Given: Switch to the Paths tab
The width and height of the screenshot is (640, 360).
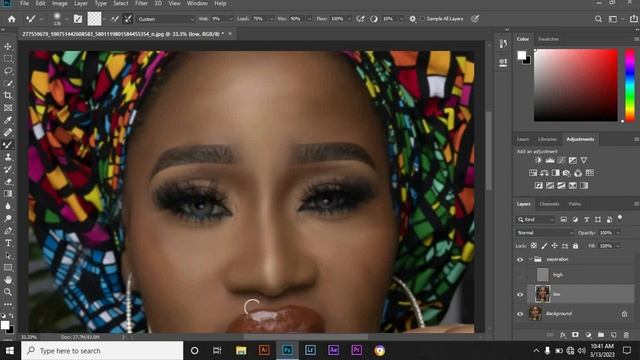Looking at the screenshot, I should coord(575,204).
